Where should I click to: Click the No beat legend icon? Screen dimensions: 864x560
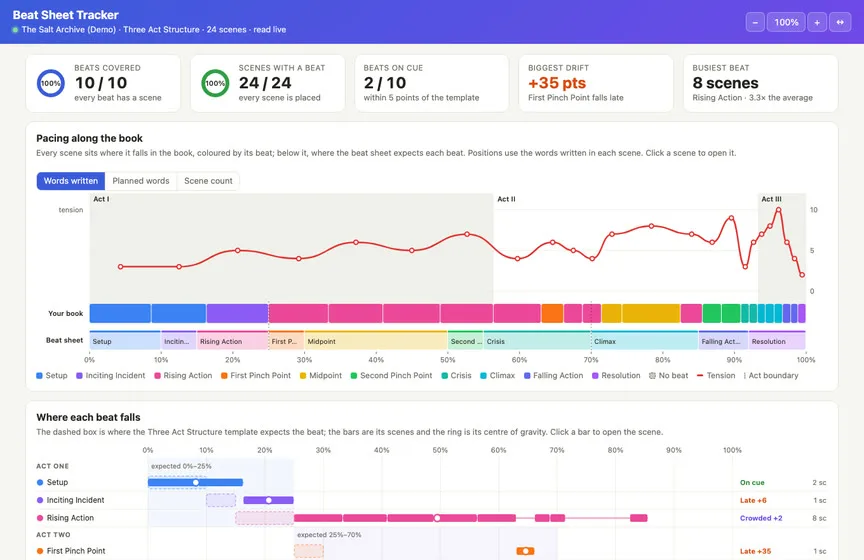coord(652,375)
